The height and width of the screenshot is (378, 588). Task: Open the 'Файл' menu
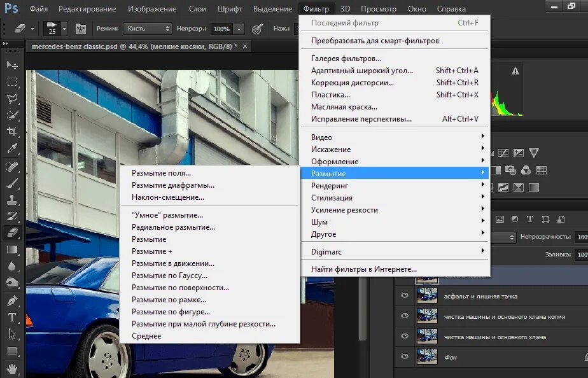(39, 9)
